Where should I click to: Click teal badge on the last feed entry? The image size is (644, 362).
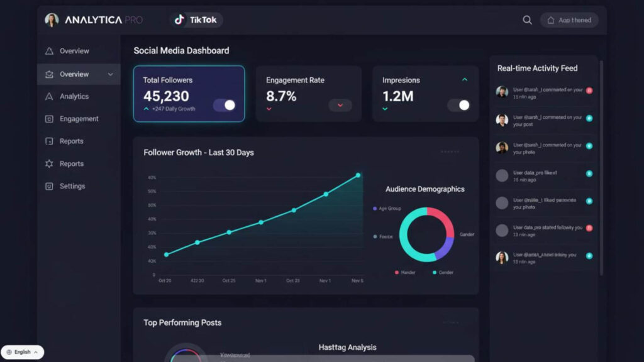(589, 256)
